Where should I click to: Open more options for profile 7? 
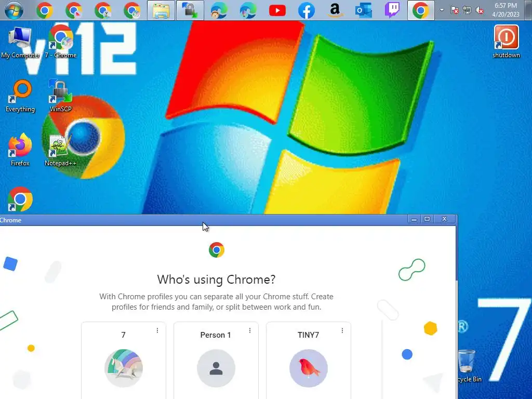click(x=157, y=330)
